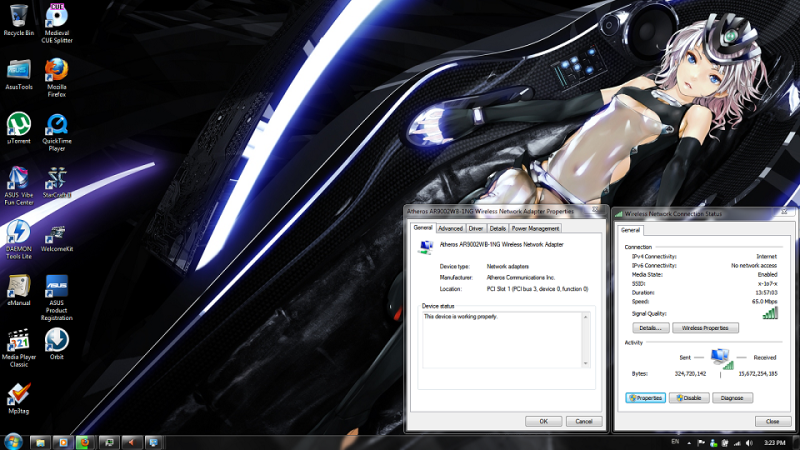Open DAEMON Tools Lite shortcut
The image size is (800, 450).
click(18, 235)
